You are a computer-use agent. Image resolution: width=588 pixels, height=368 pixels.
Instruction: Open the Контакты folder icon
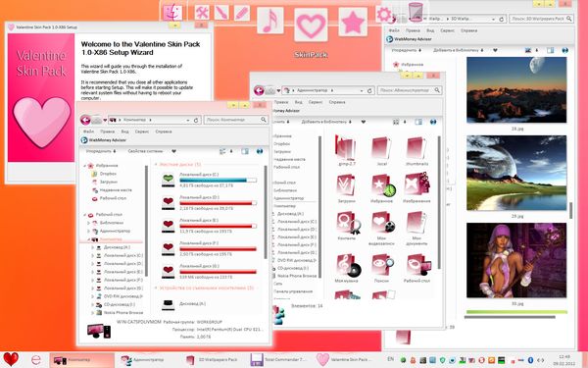pos(347,223)
